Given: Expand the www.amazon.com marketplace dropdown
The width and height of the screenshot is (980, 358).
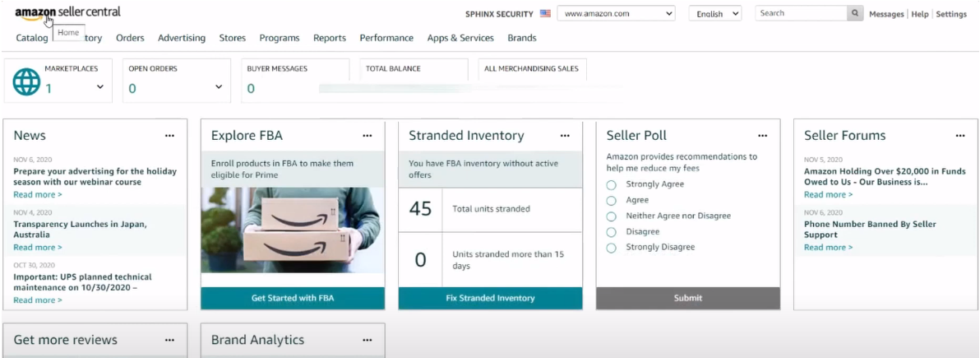Looking at the screenshot, I should pyautogui.click(x=616, y=14).
